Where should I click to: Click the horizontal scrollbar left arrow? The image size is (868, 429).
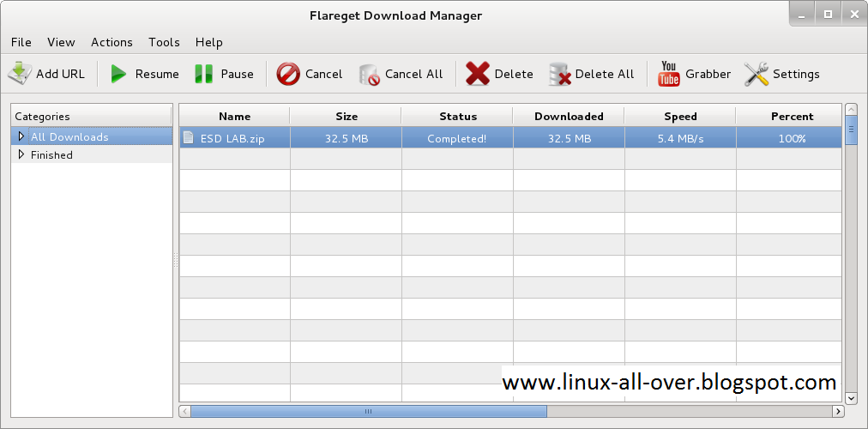coord(185,411)
